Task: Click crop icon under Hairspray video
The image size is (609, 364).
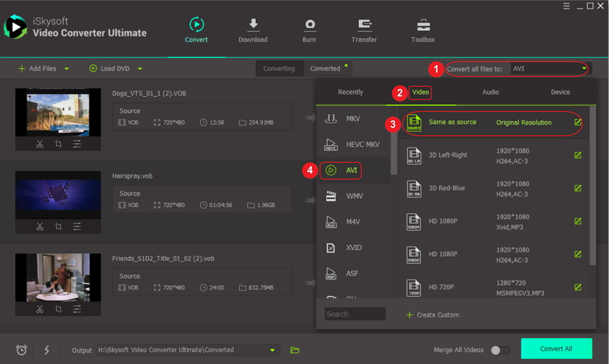Action: 58,226
